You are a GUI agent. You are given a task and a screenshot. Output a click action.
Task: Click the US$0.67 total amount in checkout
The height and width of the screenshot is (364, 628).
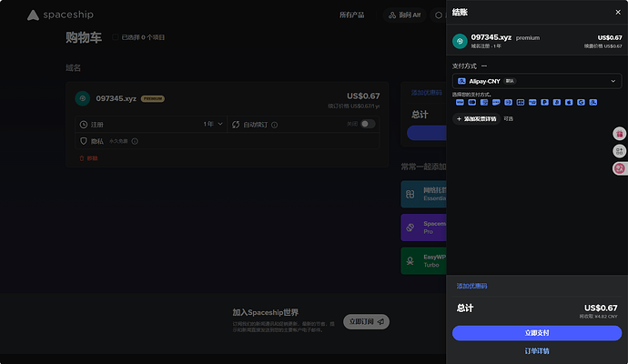[x=601, y=308]
